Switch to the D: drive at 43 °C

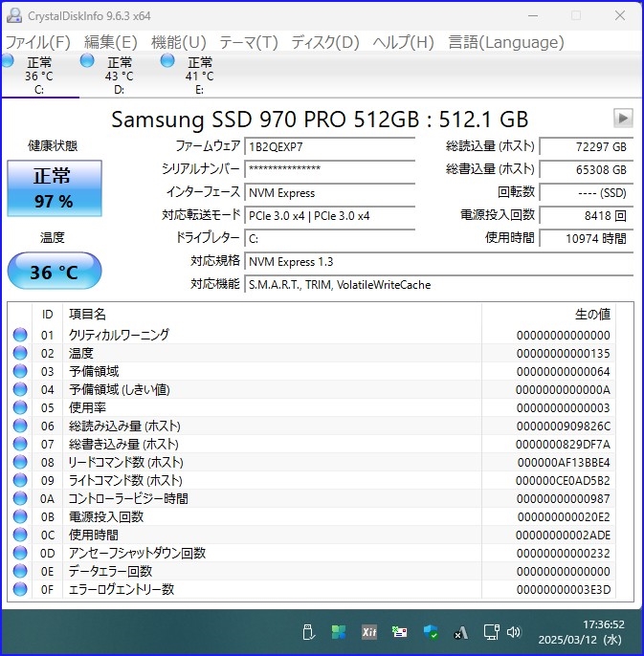(x=120, y=76)
